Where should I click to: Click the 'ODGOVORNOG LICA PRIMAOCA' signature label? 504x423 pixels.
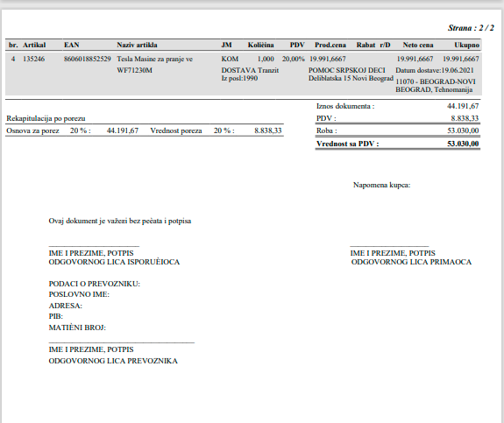[411, 262]
